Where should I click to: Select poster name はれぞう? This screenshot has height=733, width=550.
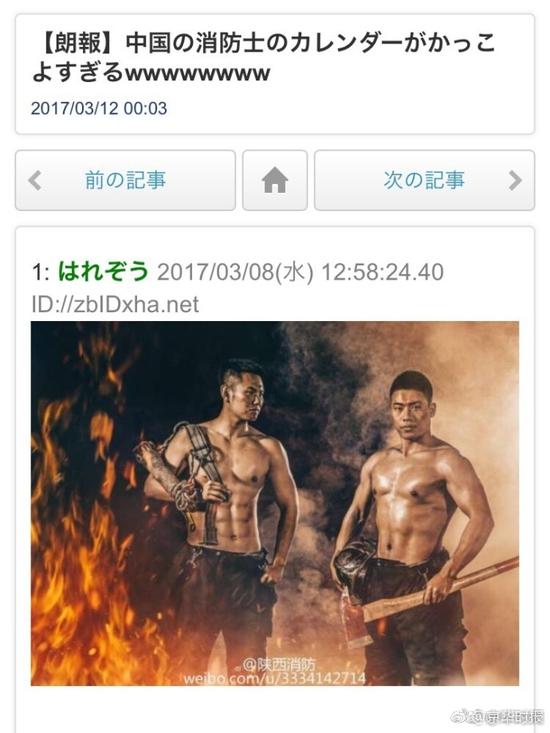coord(103,271)
